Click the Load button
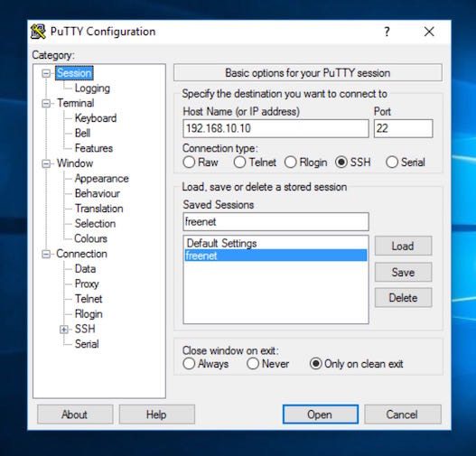Image resolution: width=476 pixels, height=456 pixels. click(403, 246)
